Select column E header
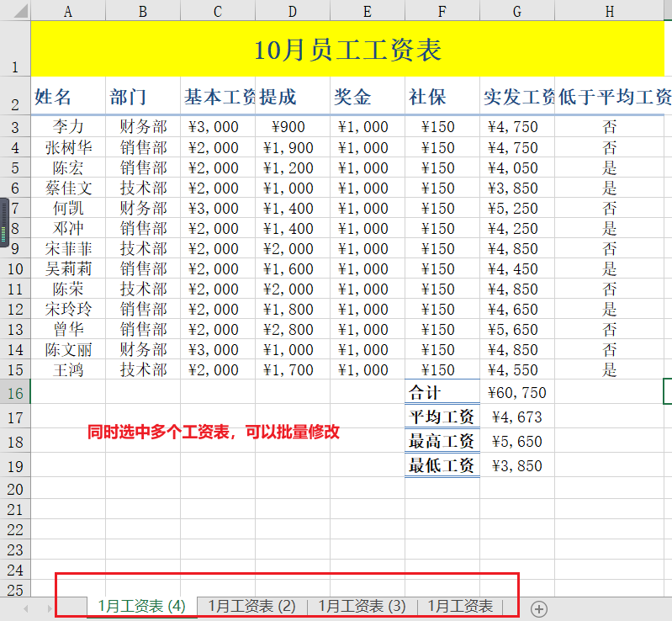The image size is (672, 621). point(368,11)
